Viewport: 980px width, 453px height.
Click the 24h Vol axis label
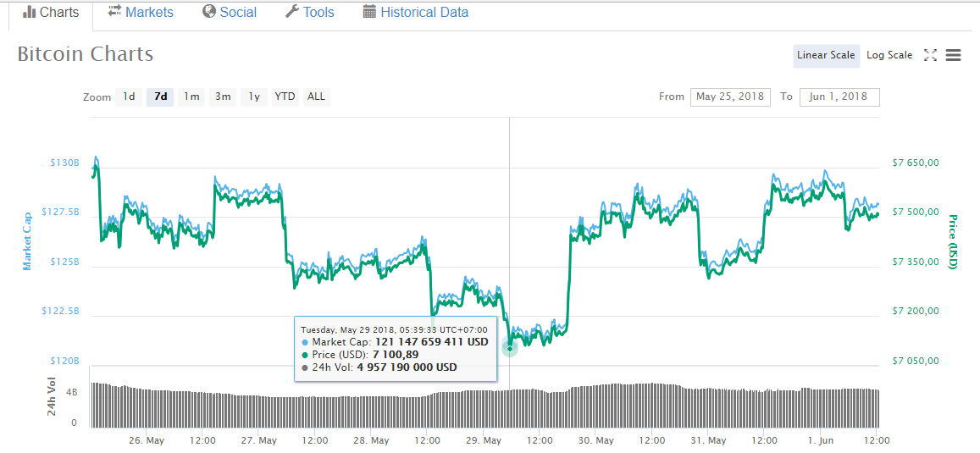[x=52, y=397]
